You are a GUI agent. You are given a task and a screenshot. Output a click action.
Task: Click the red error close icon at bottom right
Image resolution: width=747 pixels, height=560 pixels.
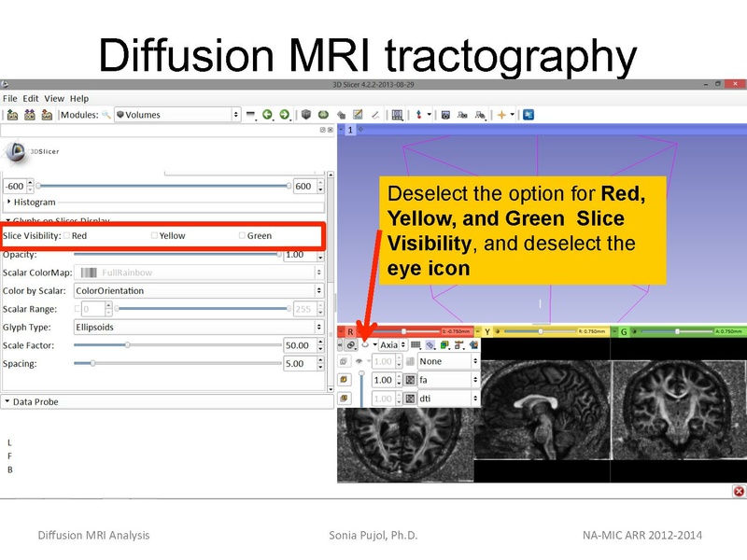point(739,492)
